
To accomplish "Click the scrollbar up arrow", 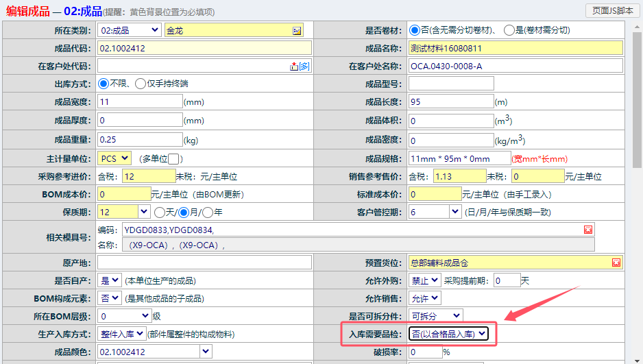I will coord(637,27).
